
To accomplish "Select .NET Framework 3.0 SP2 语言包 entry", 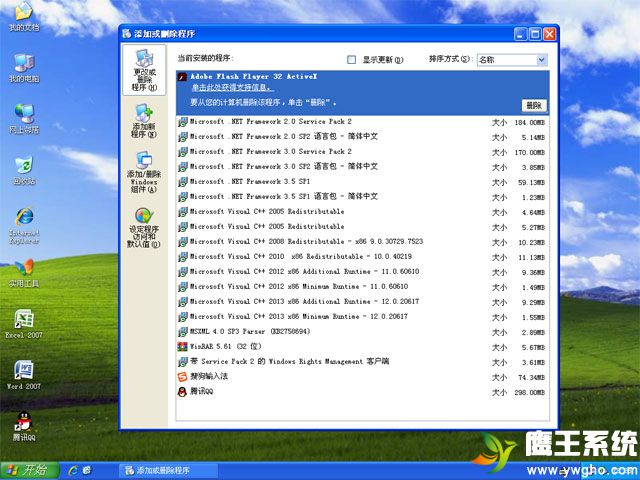I will click(x=362, y=167).
